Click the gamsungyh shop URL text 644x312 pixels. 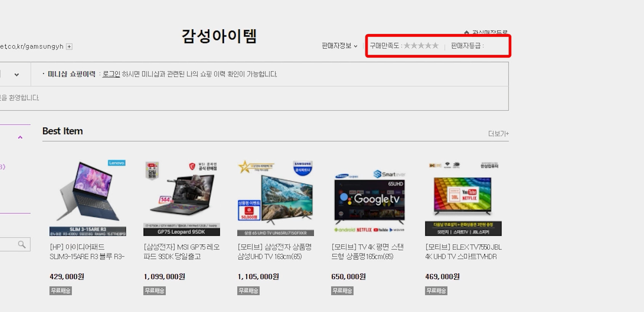(x=32, y=47)
